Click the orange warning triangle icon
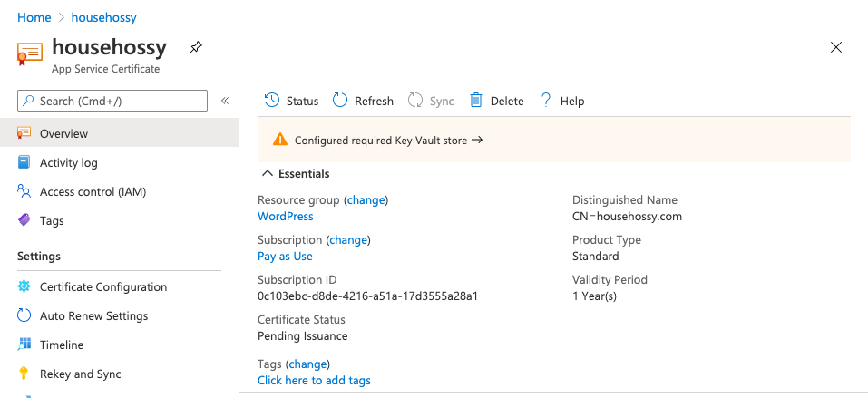 [x=280, y=140]
